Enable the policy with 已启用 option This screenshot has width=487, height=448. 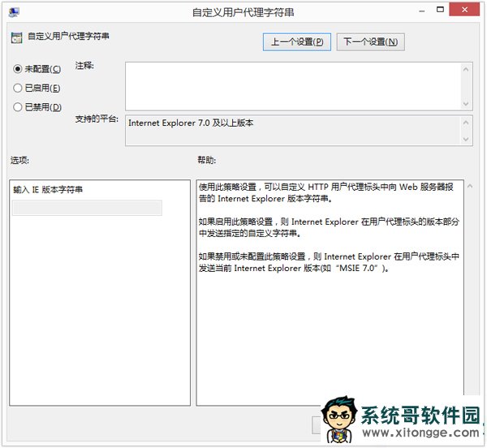(18, 88)
